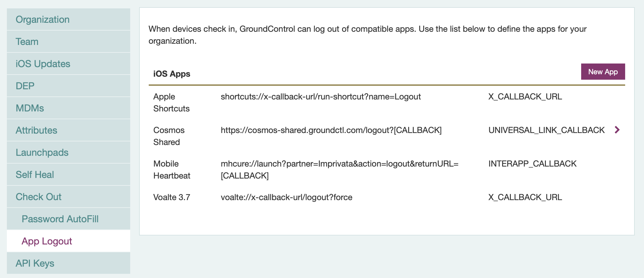This screenshot has width=644, height=278.
Task: Open the MDMs settings page
Action: (x=29, y=108)
